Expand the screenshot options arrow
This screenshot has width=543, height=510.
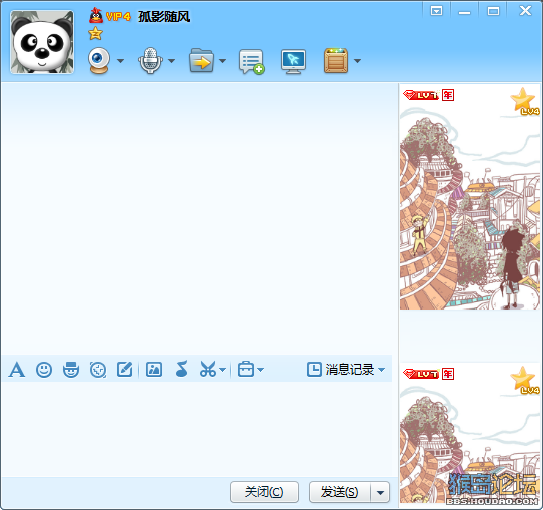click(x=223, y=370)
